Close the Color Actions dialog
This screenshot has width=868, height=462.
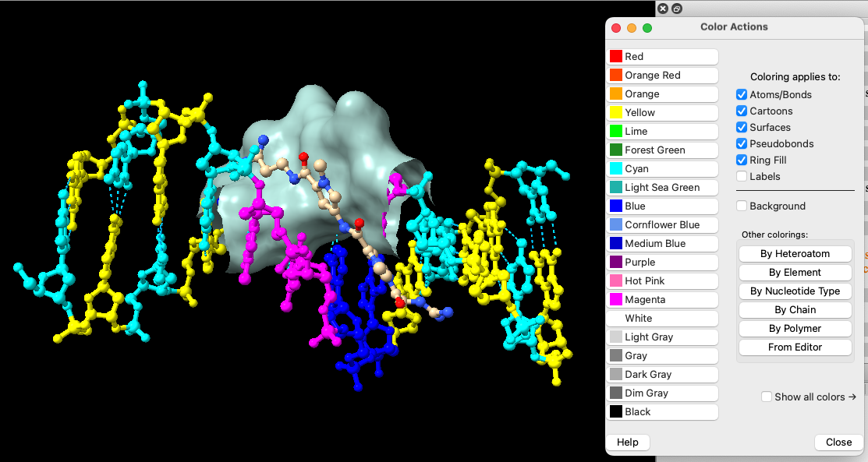[x=838, y=443]
